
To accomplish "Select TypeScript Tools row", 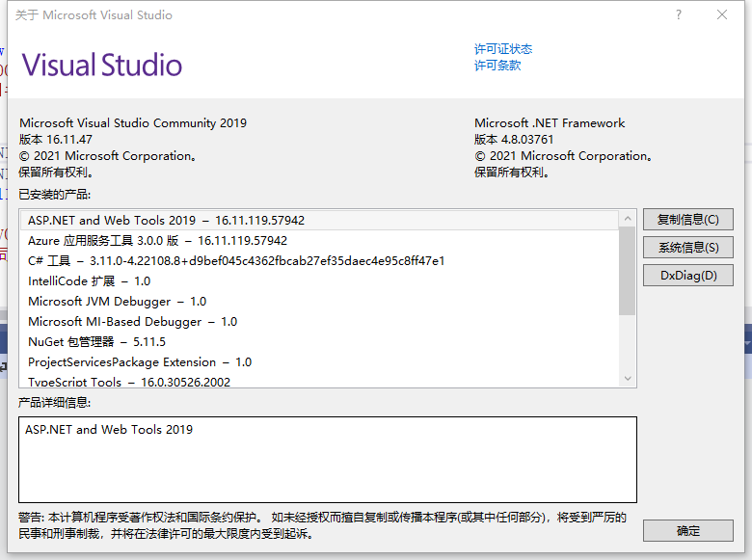I will pos(320,381).
